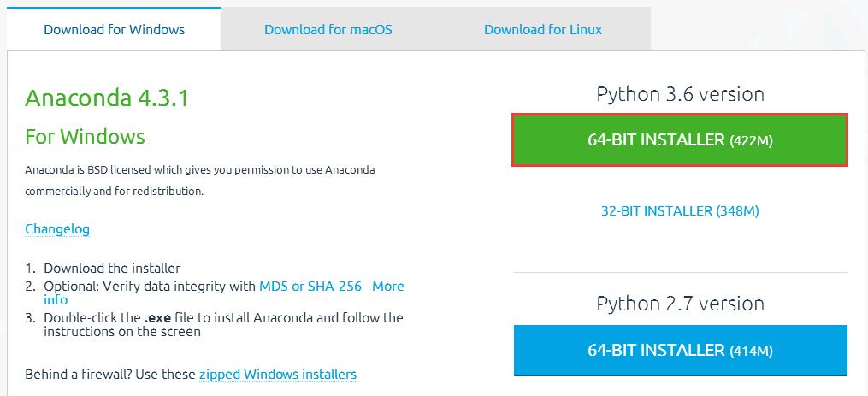The height and width of the screenshot is (396, 868).
Task: Click the Python 3.6 version heading
Action: click(x=680, y=94)
